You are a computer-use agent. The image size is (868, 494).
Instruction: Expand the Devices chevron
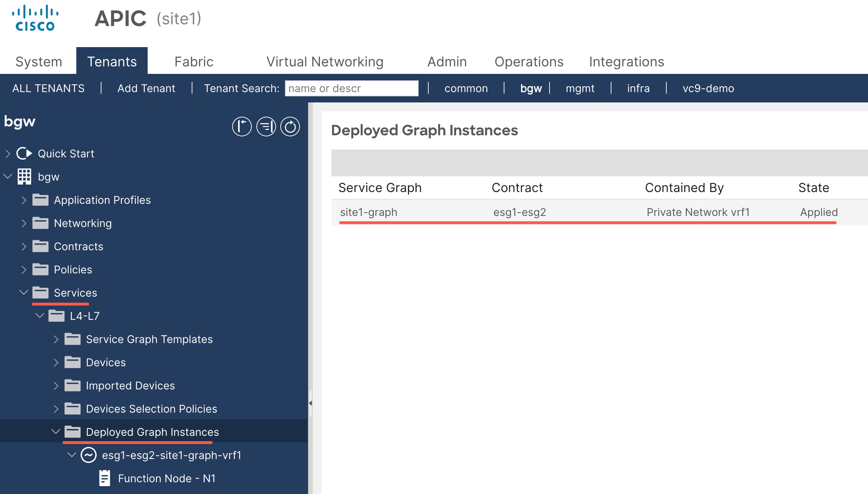pyautogui.click(x=56, y=362)
